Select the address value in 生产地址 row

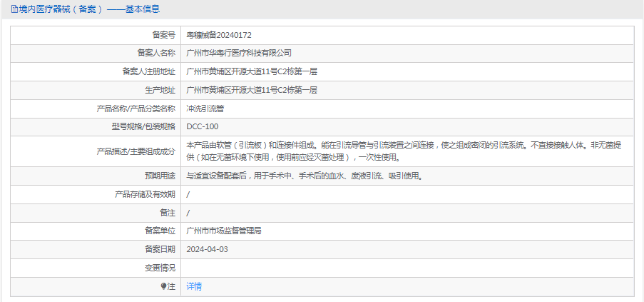252,90
